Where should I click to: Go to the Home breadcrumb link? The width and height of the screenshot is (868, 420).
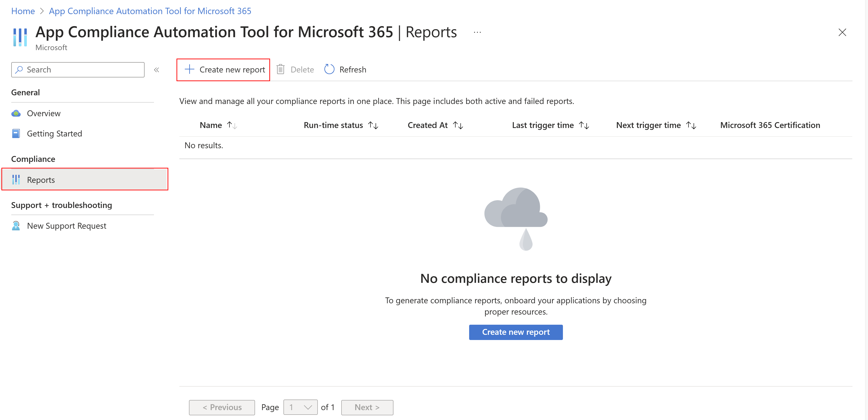[x=23, y=11]
